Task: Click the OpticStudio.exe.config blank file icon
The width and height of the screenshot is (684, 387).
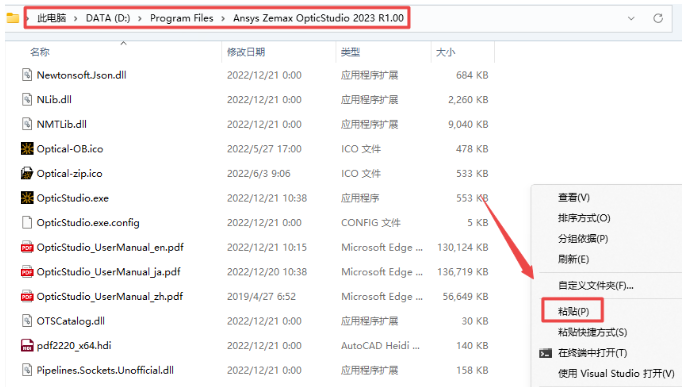Action: [x=27, y=223]
